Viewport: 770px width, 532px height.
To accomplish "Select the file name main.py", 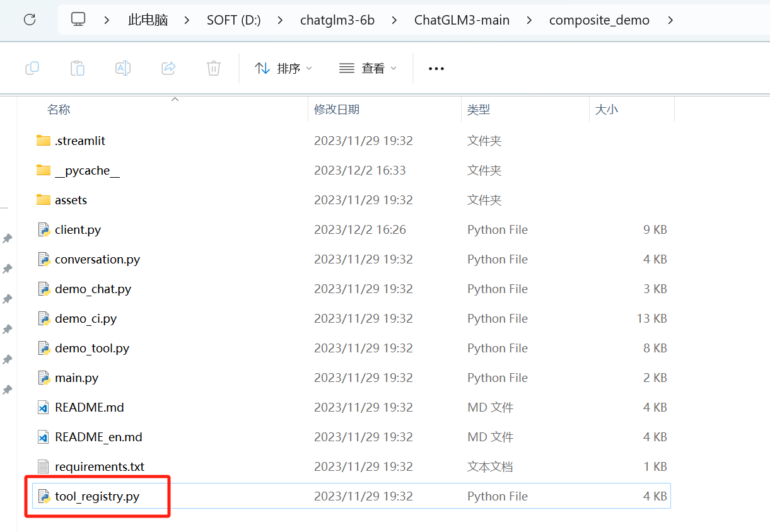I will pyautogui.click(x=76, y=378).
